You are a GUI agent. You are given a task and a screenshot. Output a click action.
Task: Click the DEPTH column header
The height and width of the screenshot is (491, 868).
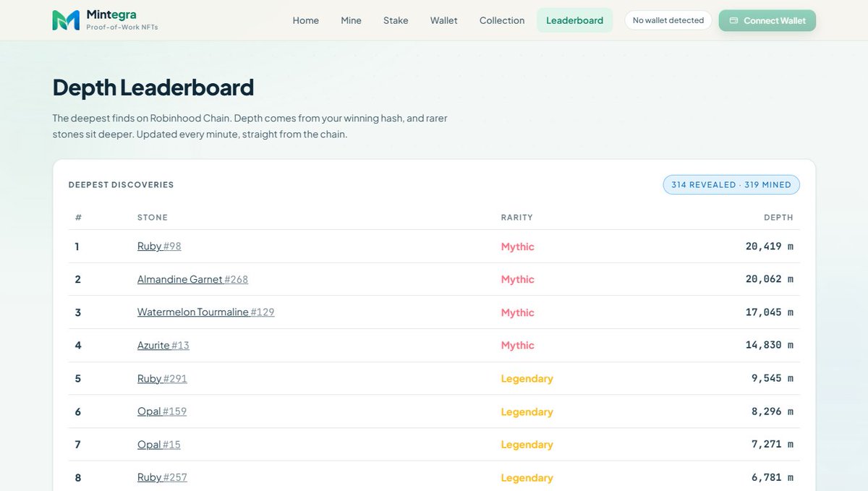click(778, 218)
